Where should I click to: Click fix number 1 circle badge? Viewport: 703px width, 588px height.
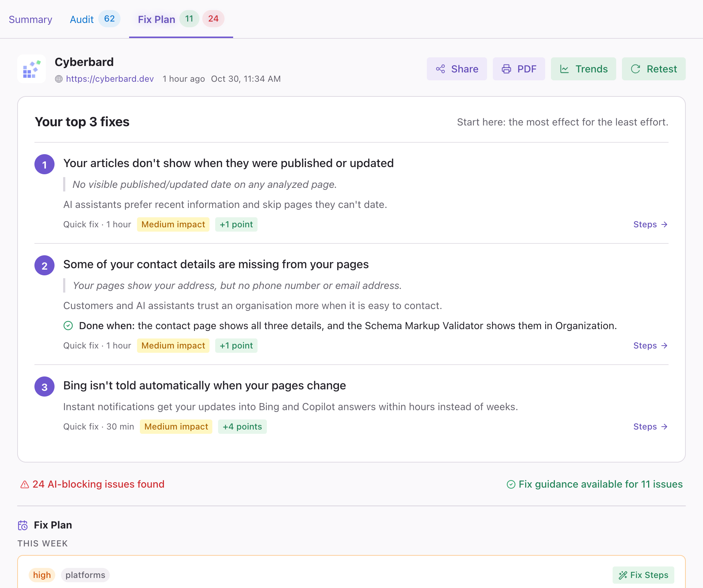click(44, 165)
